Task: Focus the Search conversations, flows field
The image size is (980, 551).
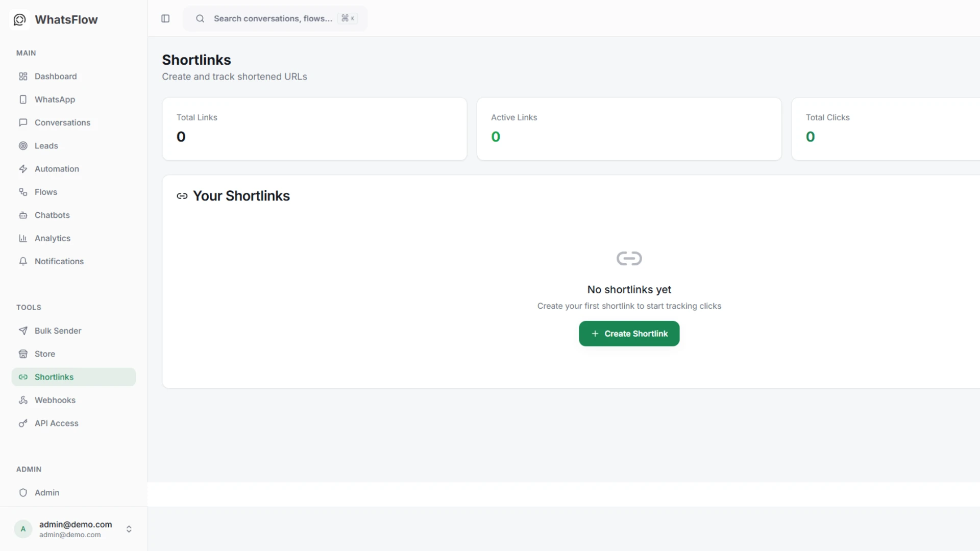Action: coord(275,18)
